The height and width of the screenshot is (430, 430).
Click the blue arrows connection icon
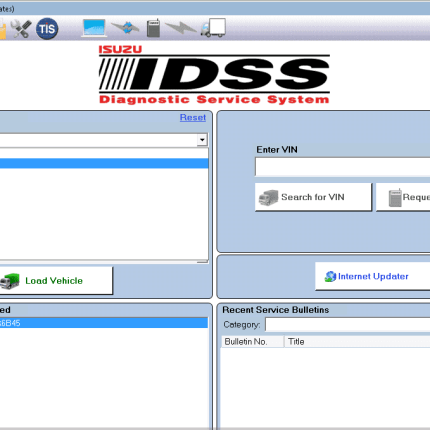coord(125,27)
